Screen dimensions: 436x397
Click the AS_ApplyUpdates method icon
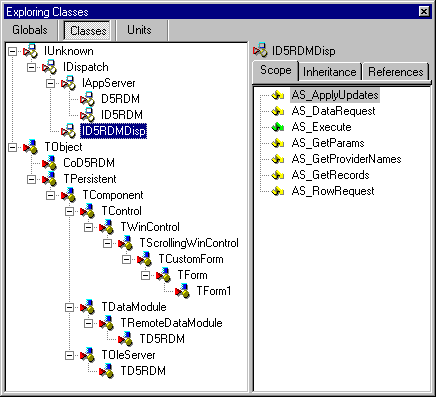tap(277, 95)
